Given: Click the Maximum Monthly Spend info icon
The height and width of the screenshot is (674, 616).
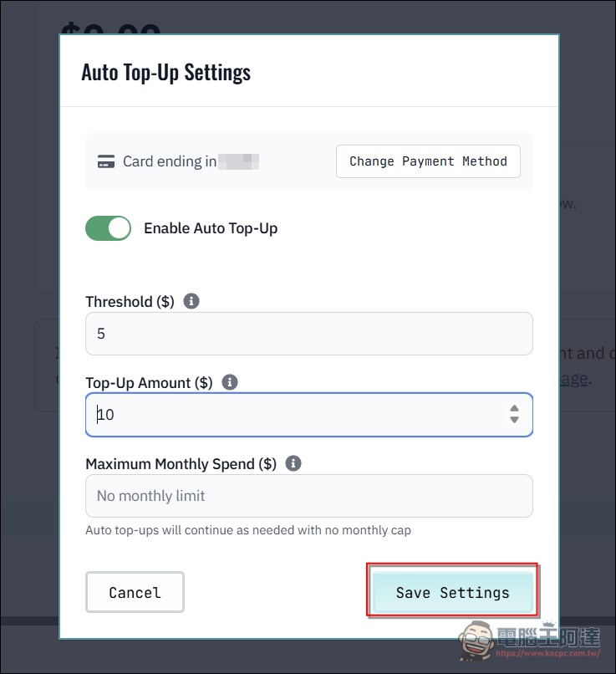Looking at the screenshot, I should (293, 463).
